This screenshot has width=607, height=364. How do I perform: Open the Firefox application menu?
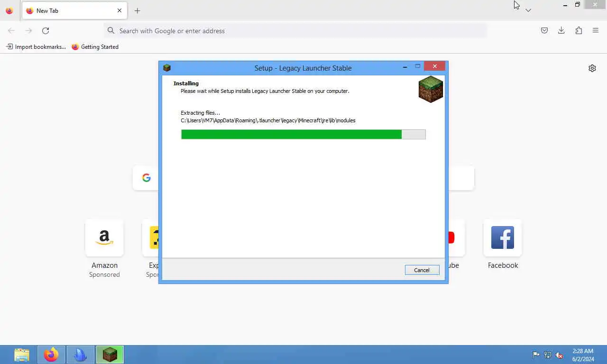(x=596, y=31)
